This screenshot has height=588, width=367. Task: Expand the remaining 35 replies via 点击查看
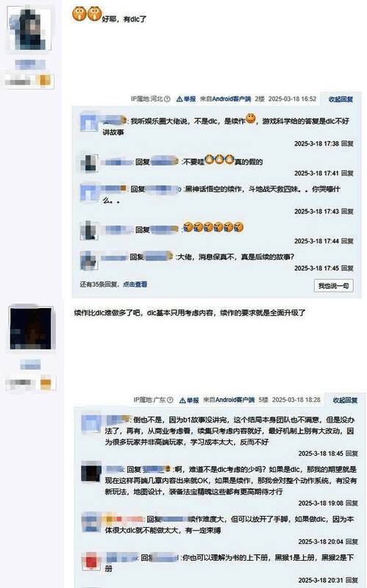(x=135, y=284)
